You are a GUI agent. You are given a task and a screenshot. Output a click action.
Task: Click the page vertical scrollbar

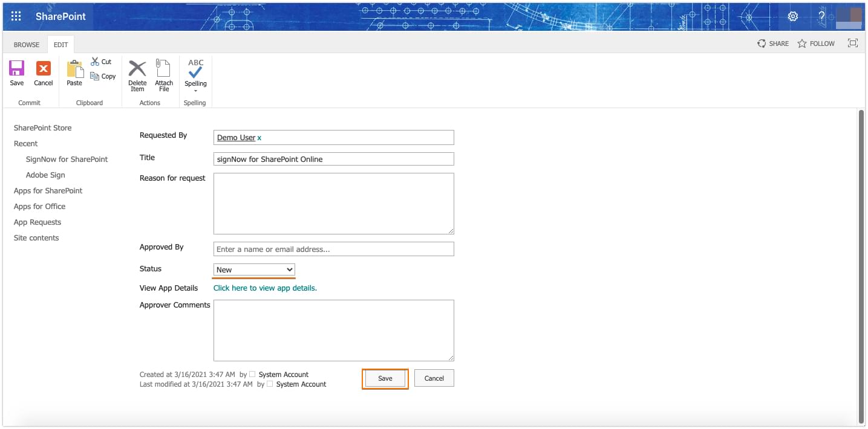pos(861,266)
